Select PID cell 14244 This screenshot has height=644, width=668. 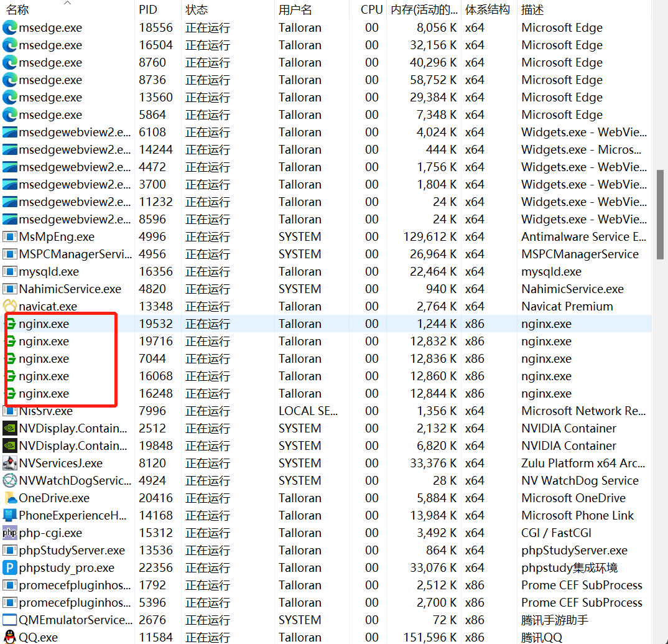coord(155,149)
